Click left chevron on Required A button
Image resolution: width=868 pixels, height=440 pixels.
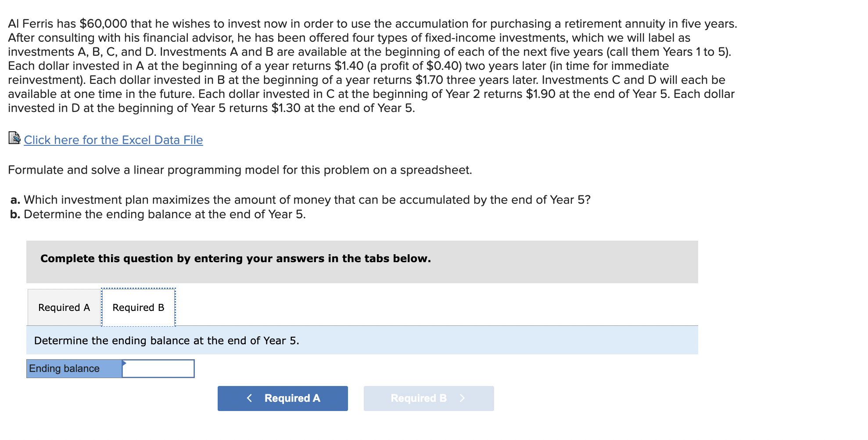[249, 398]
